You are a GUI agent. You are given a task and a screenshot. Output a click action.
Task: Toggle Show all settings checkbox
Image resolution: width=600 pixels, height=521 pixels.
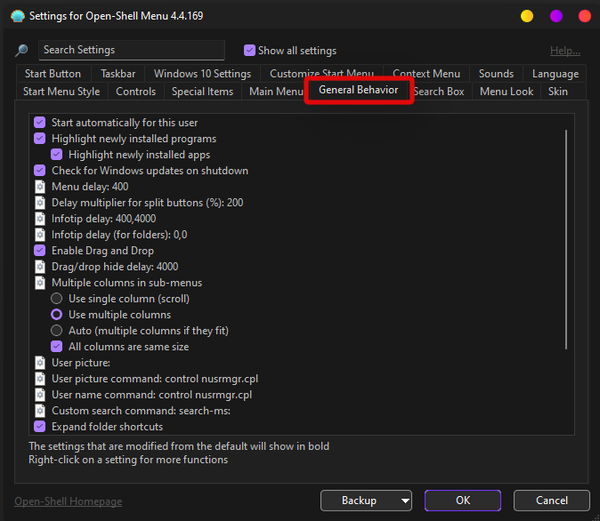[250, 51]
